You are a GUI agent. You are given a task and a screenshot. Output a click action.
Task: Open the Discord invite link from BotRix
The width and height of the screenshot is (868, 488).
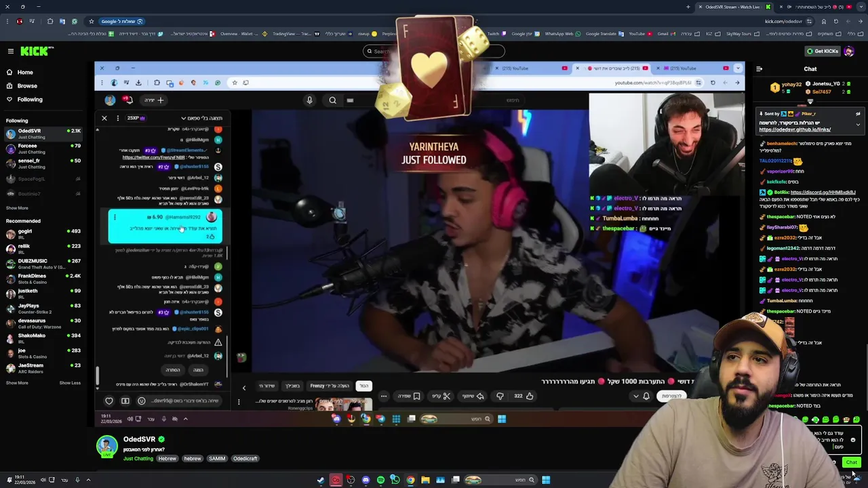(823, 192)
